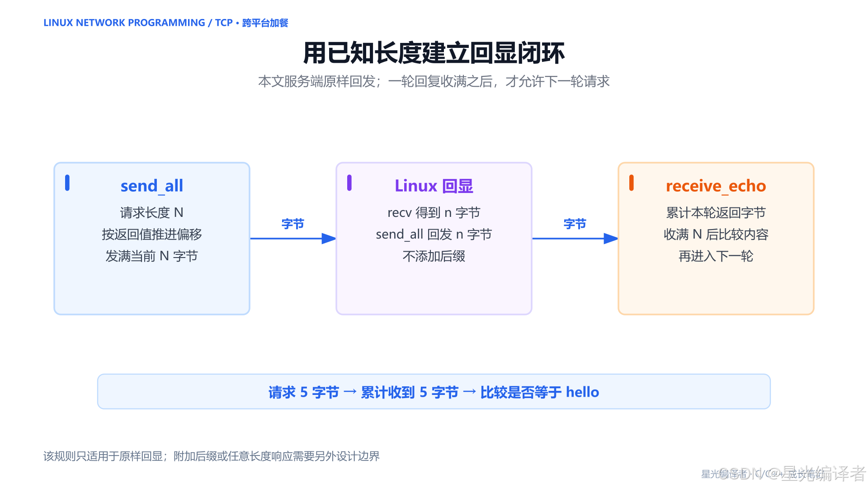Click the line 累计本轮返回字节
The image size is (868, 488).
(x=716, y=212)
